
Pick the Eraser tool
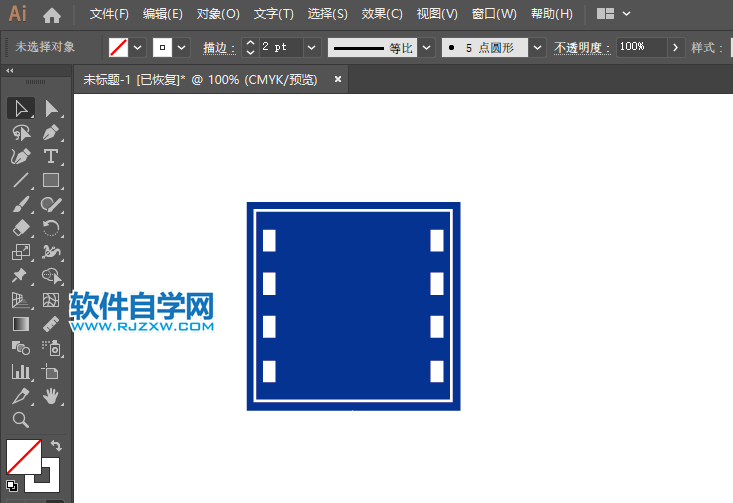coord(20,229)
